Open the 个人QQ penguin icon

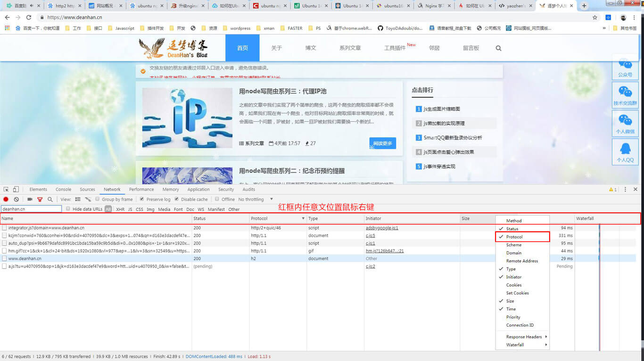point(625,151)
